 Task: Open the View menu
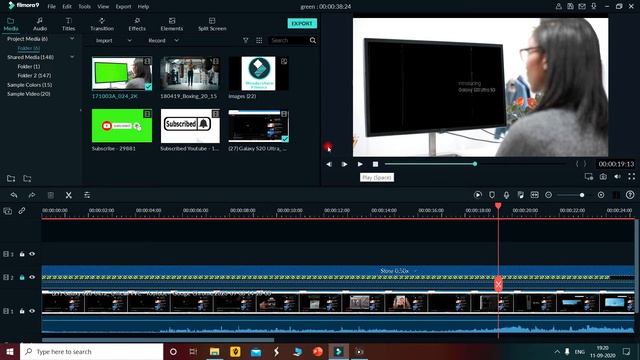point(103,7)
